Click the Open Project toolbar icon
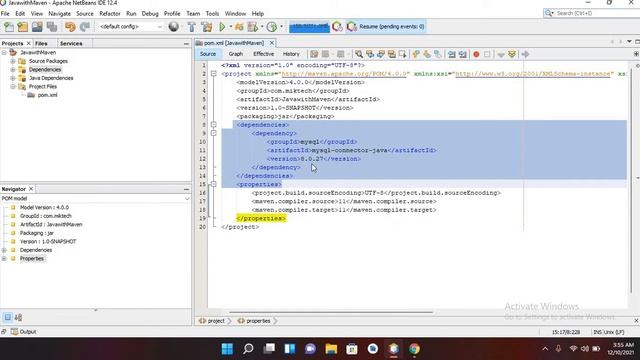Image resolution: width=640 pixels, height=360 pixels. 37,27
